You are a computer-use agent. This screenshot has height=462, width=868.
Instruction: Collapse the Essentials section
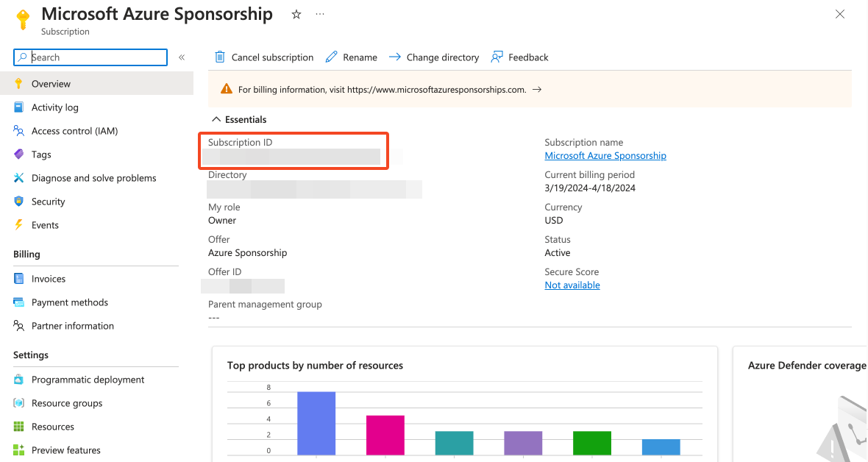[216, 119]
